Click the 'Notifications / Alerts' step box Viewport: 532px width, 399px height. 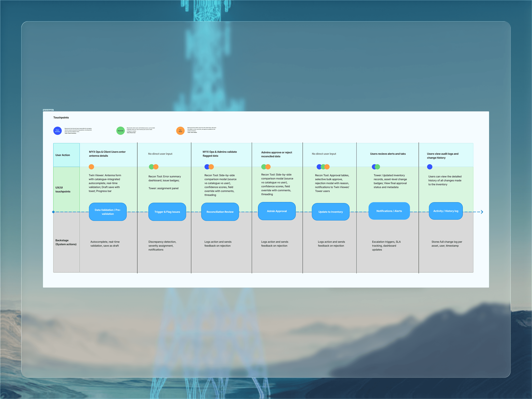tap(389, 211)
